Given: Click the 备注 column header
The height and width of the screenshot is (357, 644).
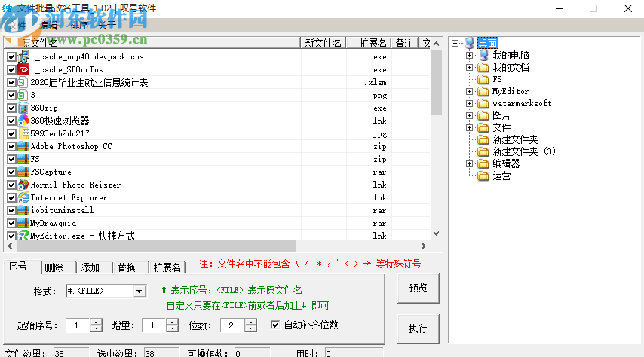Looking at the screenshot, I should click(404, 43).
